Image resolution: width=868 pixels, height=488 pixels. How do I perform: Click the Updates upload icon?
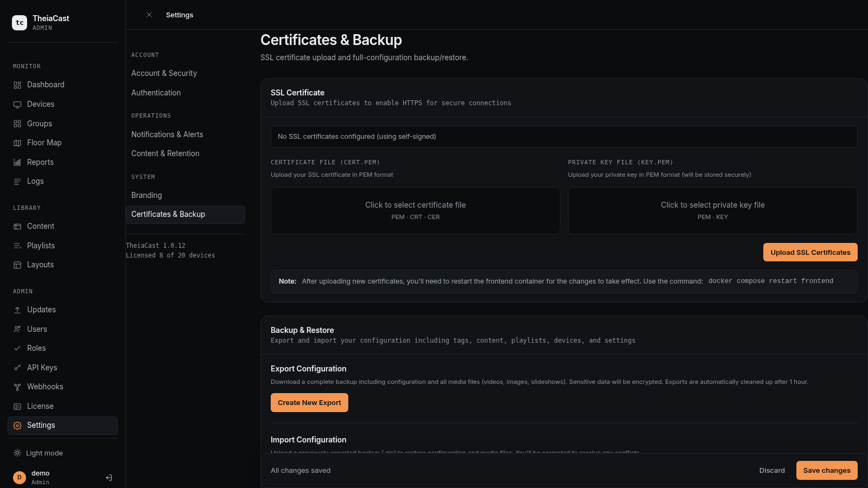pyautogui.click(x=17, y=310)
